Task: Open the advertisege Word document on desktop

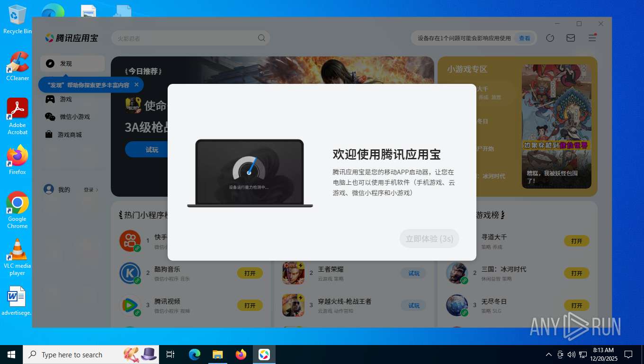Action: pyautogui.click(x=17, y=300)
